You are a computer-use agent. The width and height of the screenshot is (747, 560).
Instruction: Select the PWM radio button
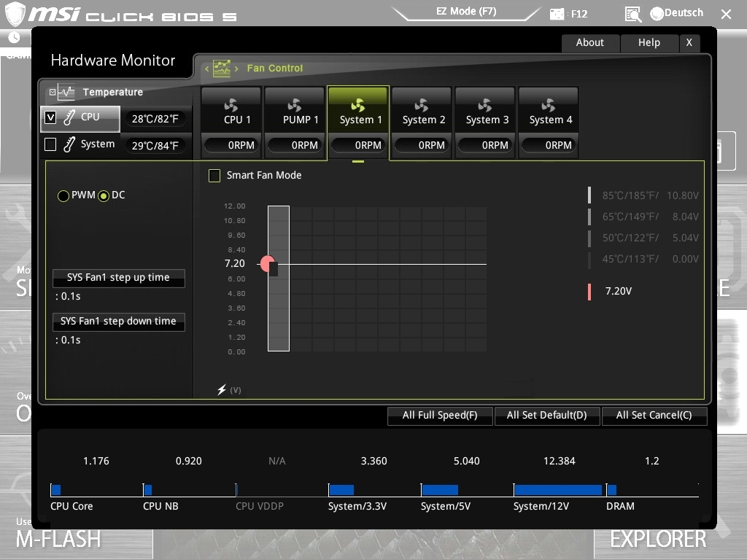point(63,196)
